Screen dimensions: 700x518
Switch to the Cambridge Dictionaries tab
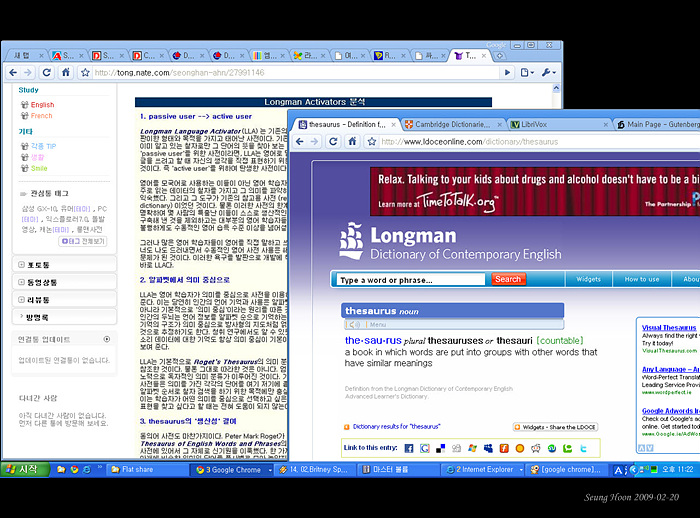coord(453,125)
